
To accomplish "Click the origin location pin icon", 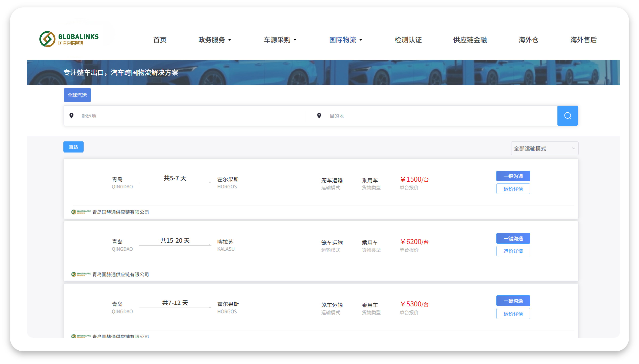I will (x=71, y=115).
